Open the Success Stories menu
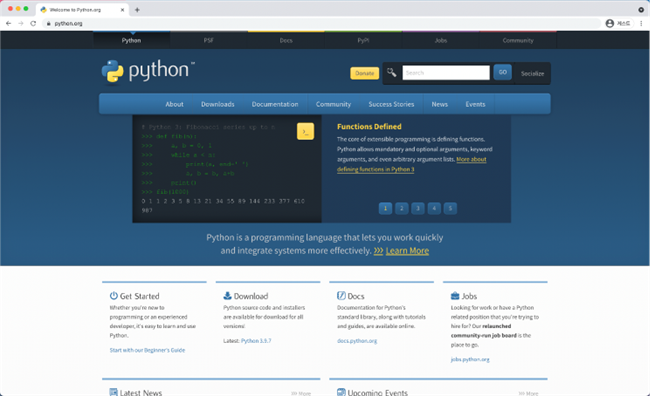 pos(391,104)
